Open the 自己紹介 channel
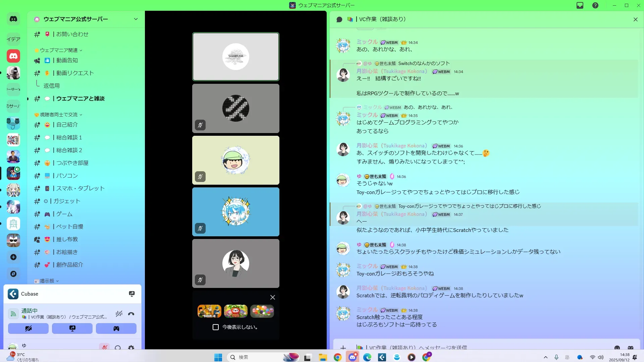Image resolution: width=644 pixels, height=362 pixels. [x=67, y=125]
